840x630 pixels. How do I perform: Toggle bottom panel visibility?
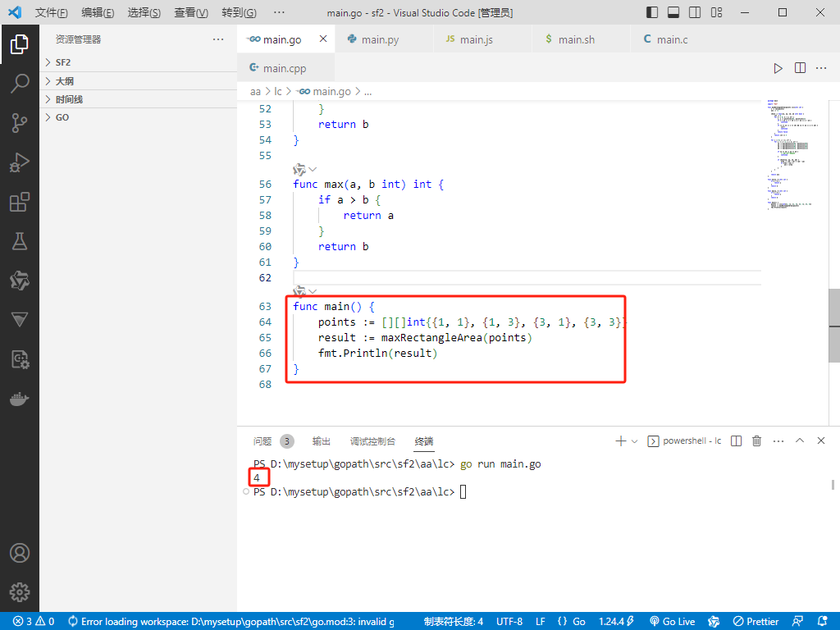click(673, 12)
